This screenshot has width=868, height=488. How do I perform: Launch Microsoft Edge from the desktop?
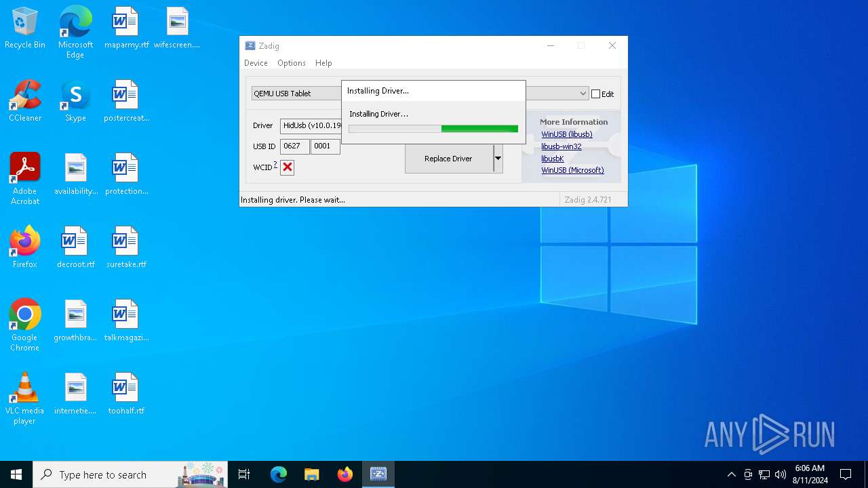pyautogui.click(x=75, y=33)
